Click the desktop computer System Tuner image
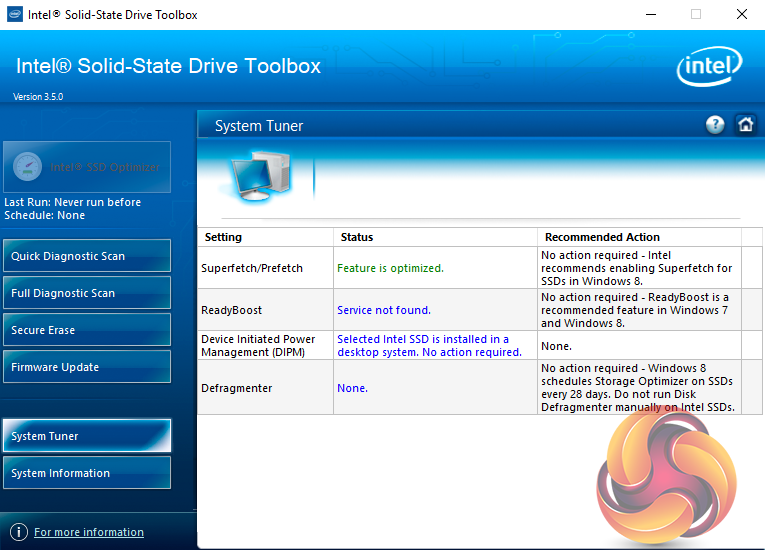765x550 pixels. (x=262, y=176)
